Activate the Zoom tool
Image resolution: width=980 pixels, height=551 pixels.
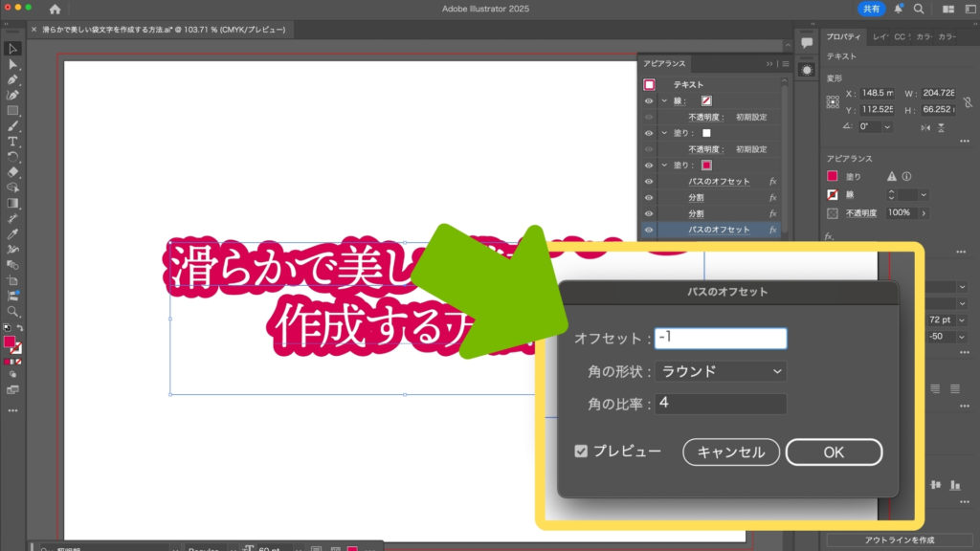click(x=12, y=311)
